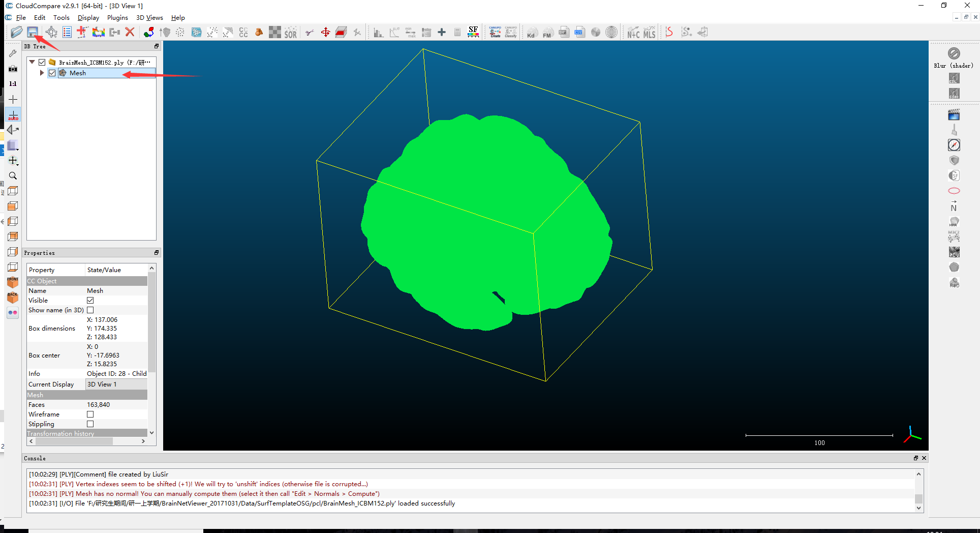
Task: Uncheck the BrainMesh_ICBM152.ply file checkbox
Action: click(42, 62)
